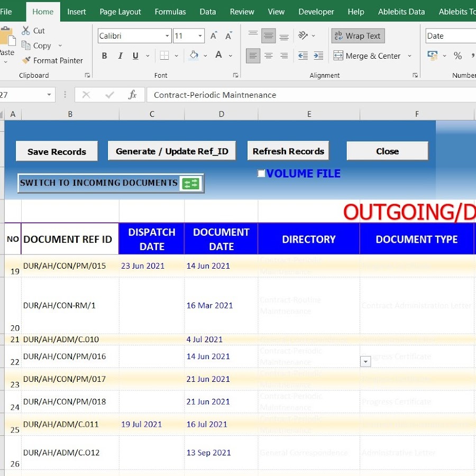Toggle underline formatting
This screenshot has height=476, width=476.
coord(135,56)
